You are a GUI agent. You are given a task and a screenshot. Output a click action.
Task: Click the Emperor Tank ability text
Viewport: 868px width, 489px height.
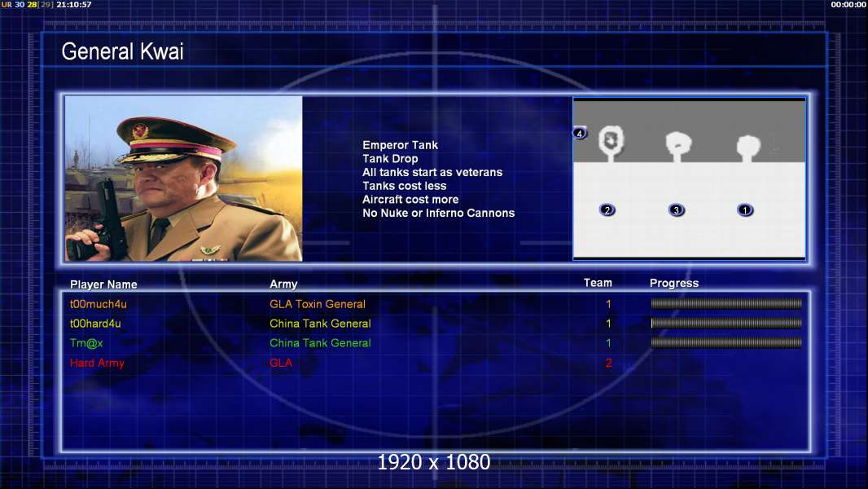tap(401, 145)
